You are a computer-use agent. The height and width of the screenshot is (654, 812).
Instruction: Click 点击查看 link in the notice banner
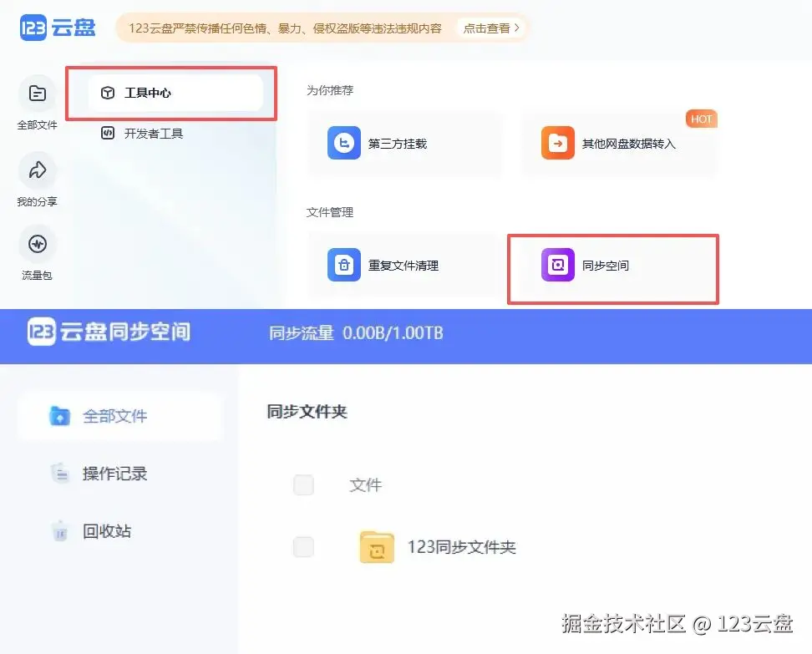tap(490, 28)
